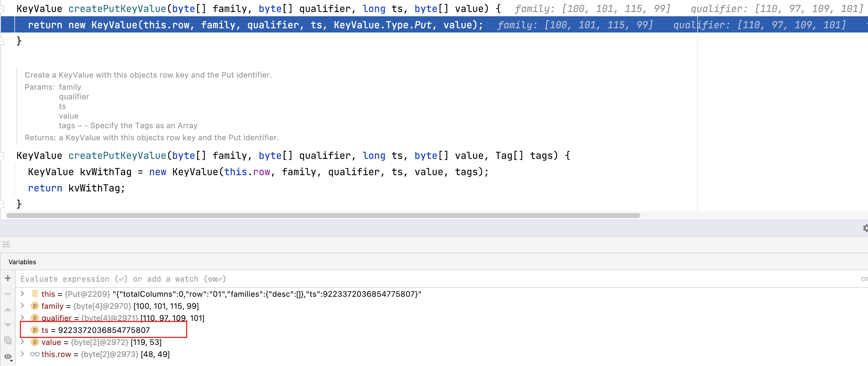The height and width of the screenshot is (366, 868).
Task: Expand the 'this' Put variable node
Action: click(x=23, y=294)
